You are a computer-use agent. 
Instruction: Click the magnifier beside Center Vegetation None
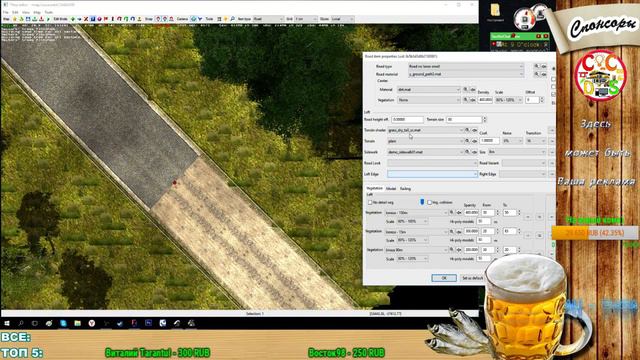tap(465, 100)
